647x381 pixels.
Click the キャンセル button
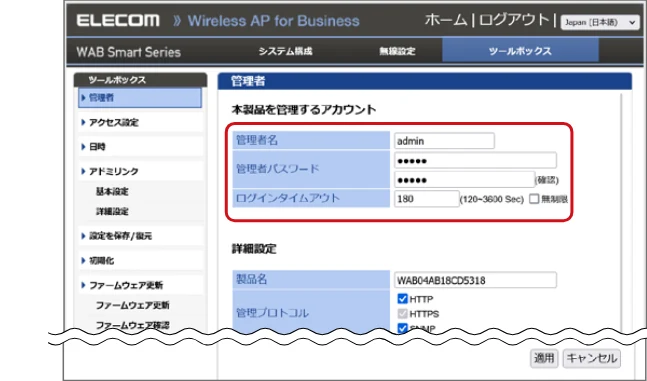tap(592, 358)
